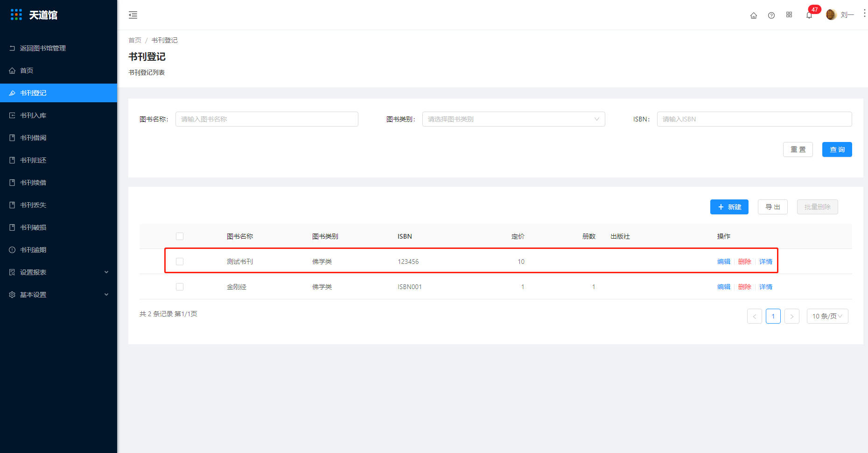Click the 返回图书馆管理 back icon
The width and height of the screenshot is (868, 453).
(12, 48)
